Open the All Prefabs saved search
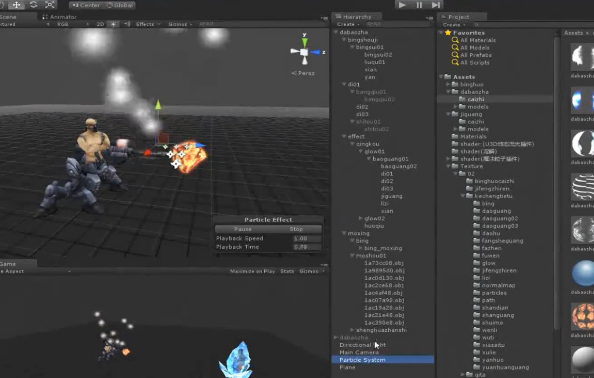 click(x=476, y=55)
